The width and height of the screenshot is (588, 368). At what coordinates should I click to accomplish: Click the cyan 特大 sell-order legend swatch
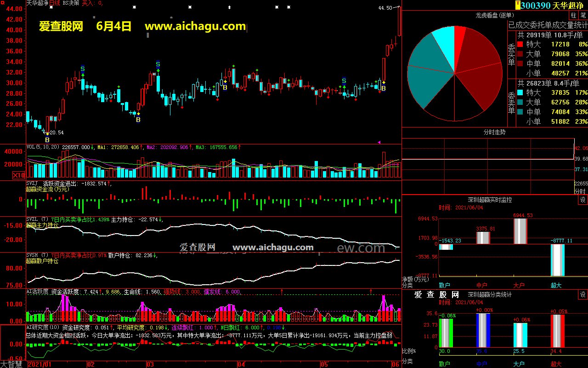(520, 93)
